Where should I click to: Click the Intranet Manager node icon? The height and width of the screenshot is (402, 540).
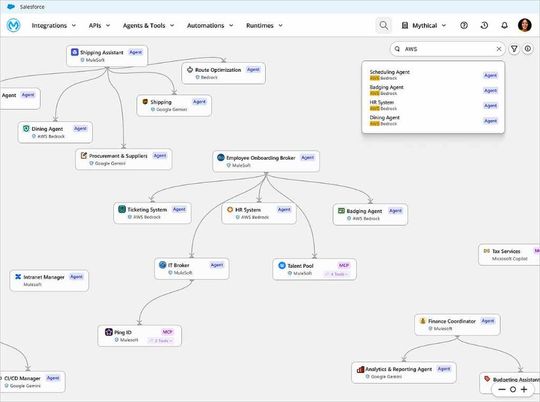click(18, 277)
